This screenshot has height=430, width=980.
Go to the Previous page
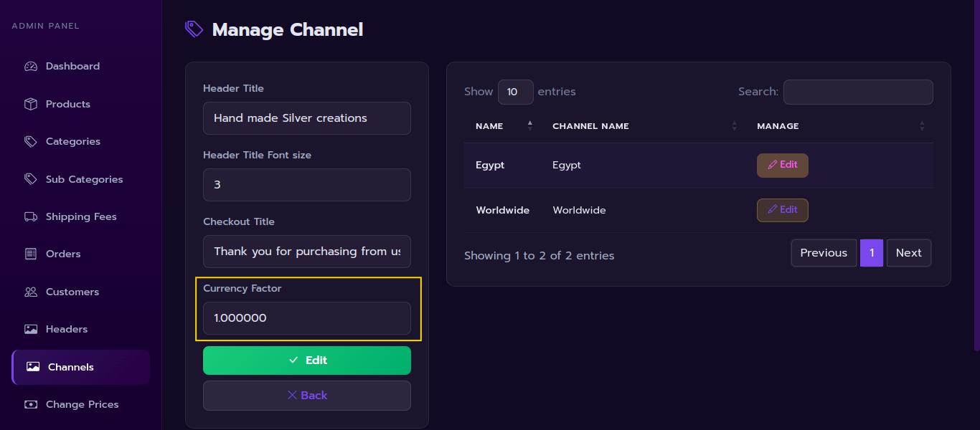[824, 253]
